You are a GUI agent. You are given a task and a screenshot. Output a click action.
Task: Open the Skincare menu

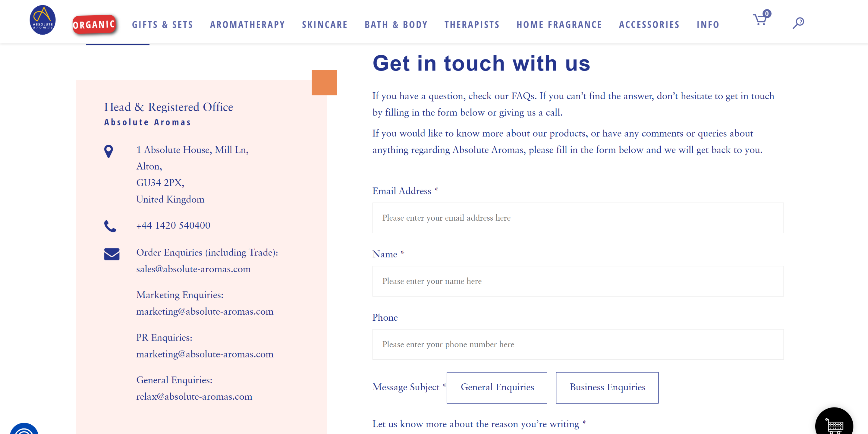click(325, 25)
